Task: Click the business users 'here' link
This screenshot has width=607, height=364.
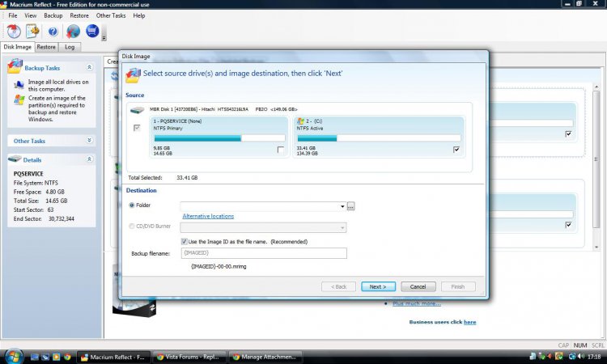Action: pos(469,322)
